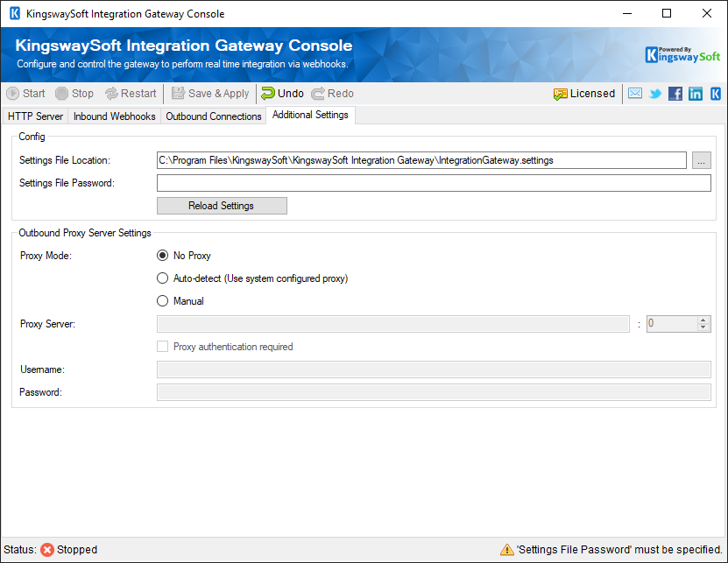Click the Settings File Location field

421,160
